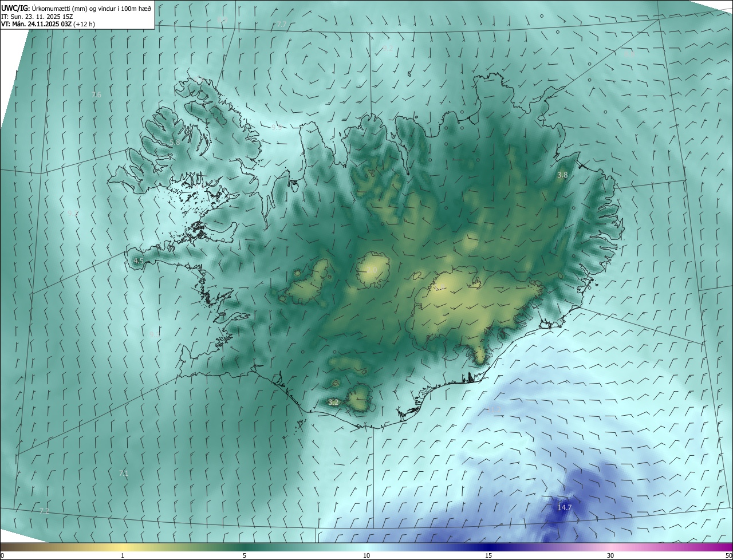This screenshot has height=560, width=733.
Task: Click the '3.2' value label near the south coast
Action: click(x=333, y=403)
